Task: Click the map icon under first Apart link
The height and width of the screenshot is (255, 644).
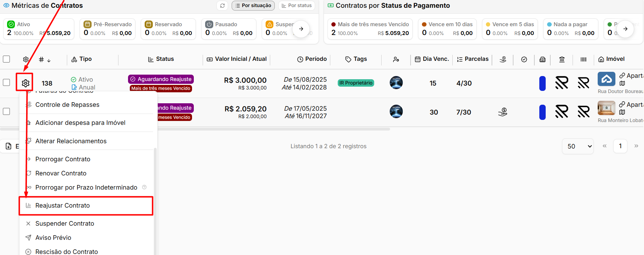Action: click(x=622, y=83)
